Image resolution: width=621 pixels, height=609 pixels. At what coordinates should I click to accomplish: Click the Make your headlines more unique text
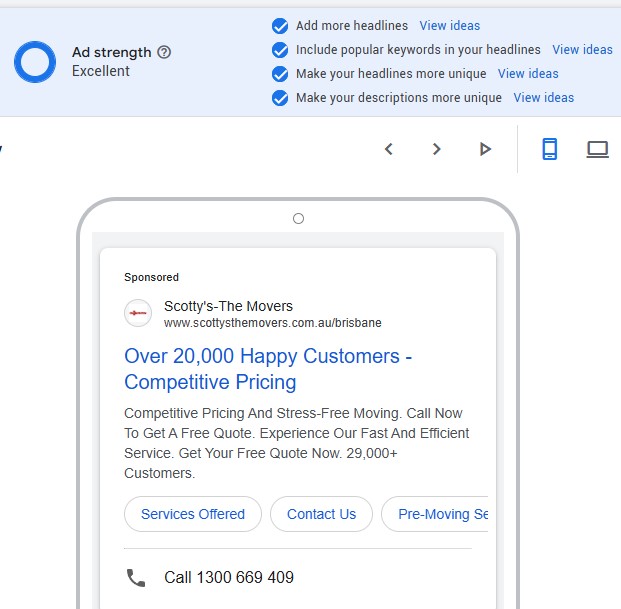click(x=391, y=74)
